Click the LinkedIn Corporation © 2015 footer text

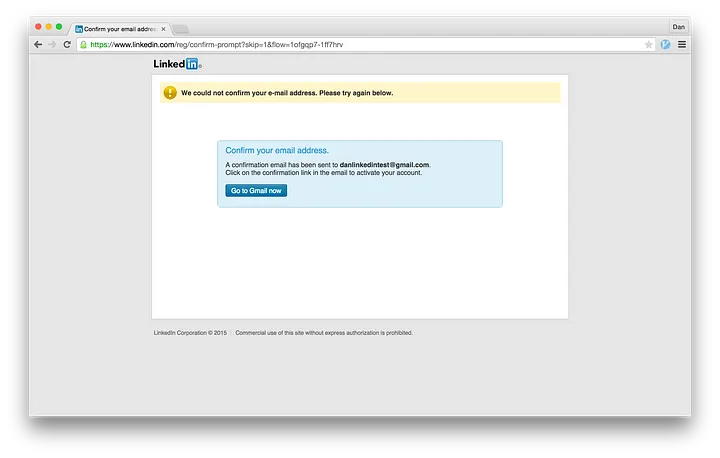(190, 333)
